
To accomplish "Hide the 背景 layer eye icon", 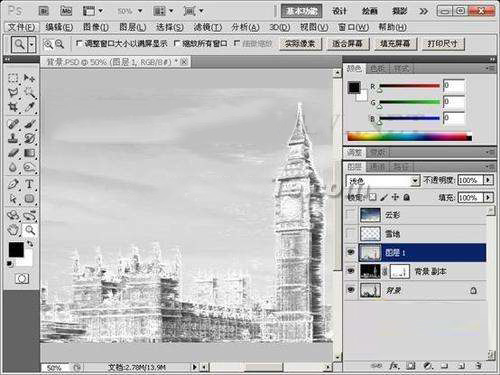I will pos(351,290).
